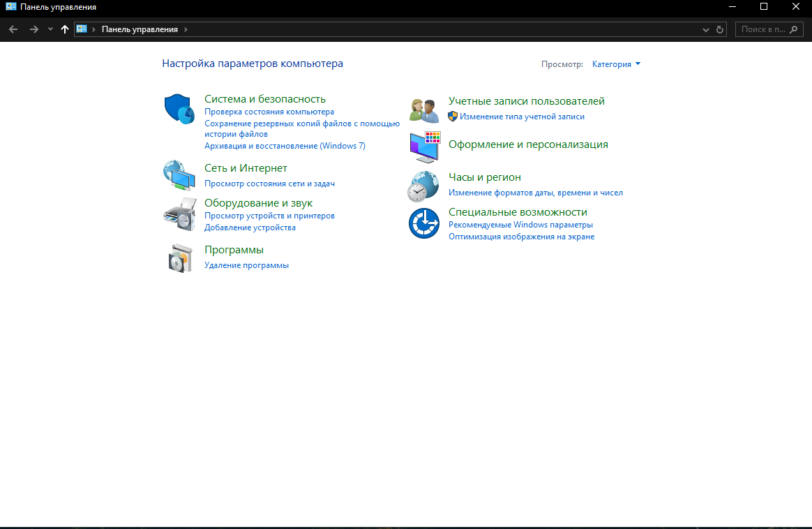Open Учетные записи пользователей category
The width and height of the screenshot is (812, 529).
[527, 101]
